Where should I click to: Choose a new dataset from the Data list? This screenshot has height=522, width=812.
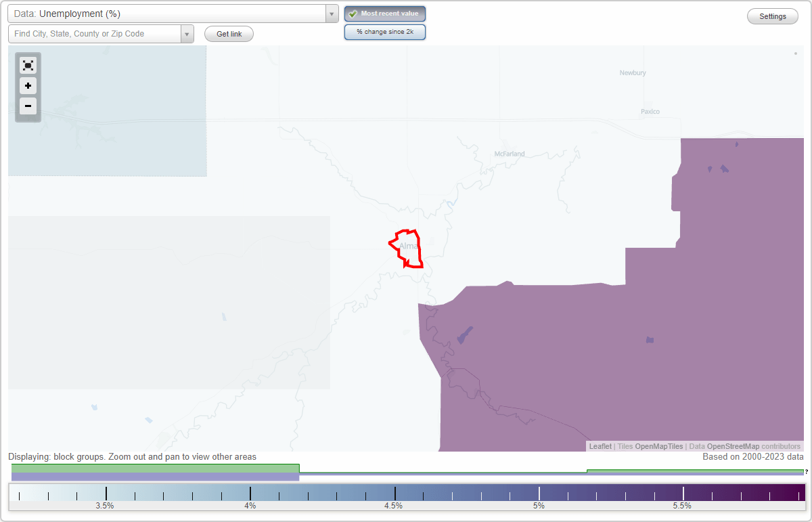(331, 14)
